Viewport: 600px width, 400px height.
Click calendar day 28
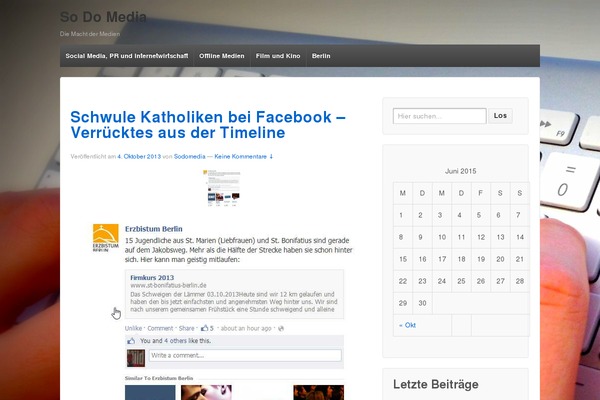pyautogui.click(x=520, y=281)
